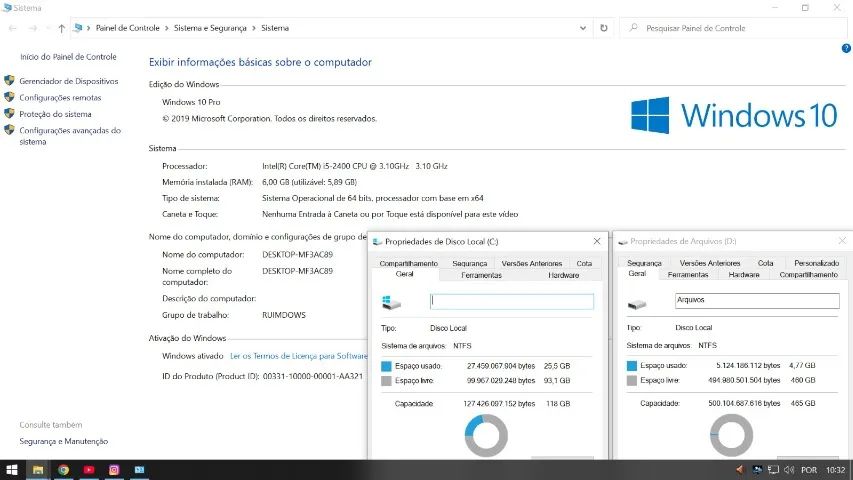Open Instagram from the taskbar
This screenshot has width=853, height=480.
click(x=114, y=470)
